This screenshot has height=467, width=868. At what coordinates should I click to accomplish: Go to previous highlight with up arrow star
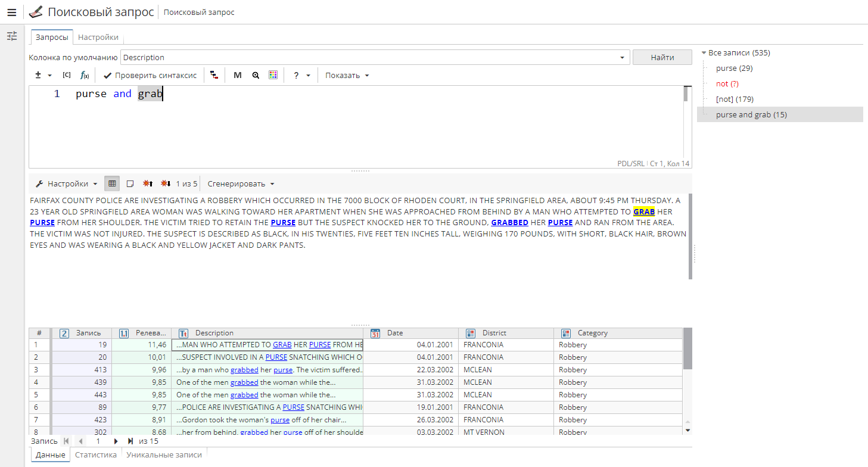[x=148, y=183]
